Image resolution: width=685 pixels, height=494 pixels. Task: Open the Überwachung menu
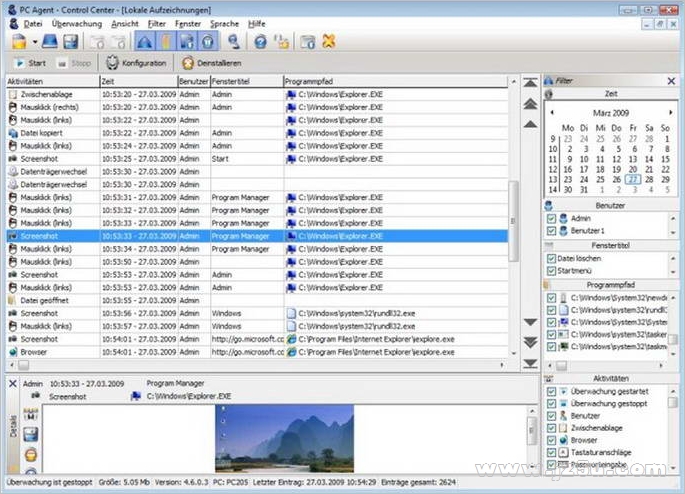(x=76, y=22)
